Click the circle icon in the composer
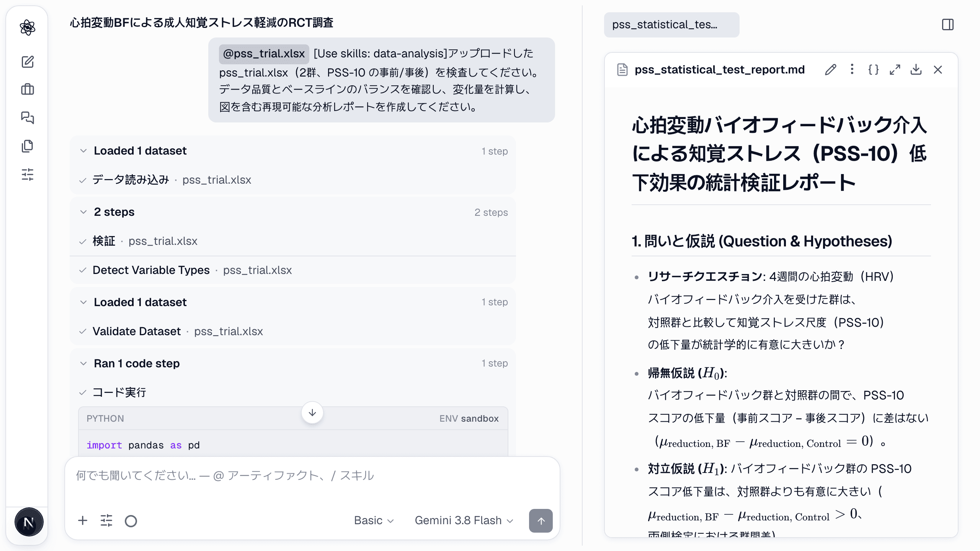The width and height of the screenshot is (980, 551). click(x=131, y=521)
